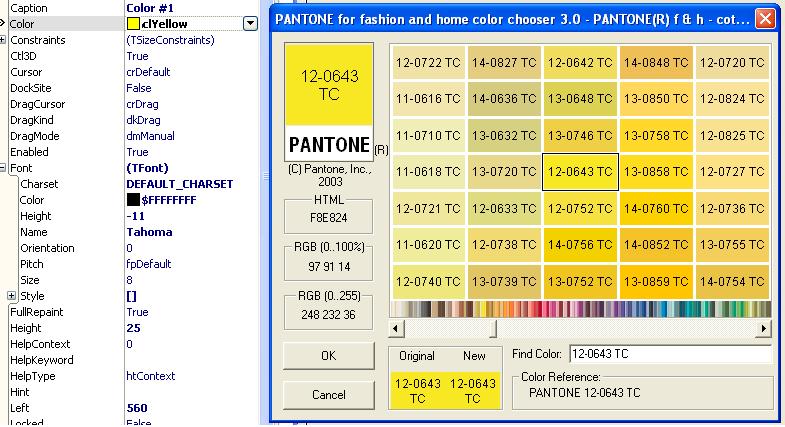Select the 13-0858 TC color swatch

click(656, 172)
